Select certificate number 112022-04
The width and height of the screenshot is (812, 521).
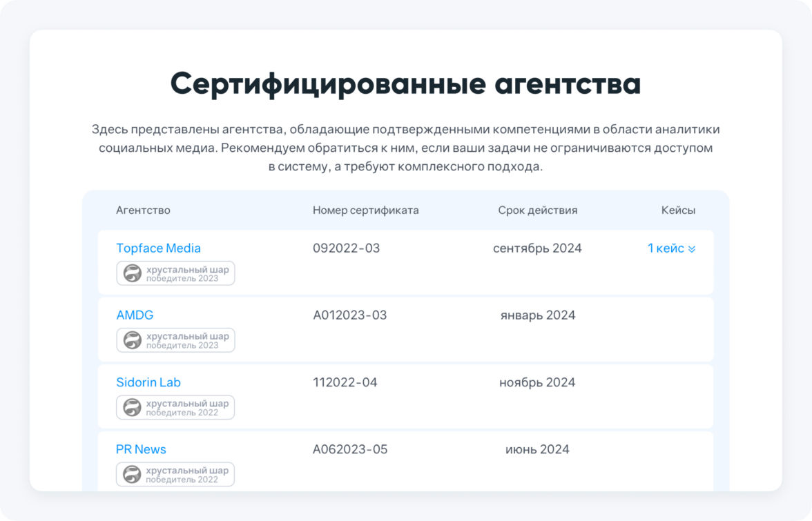tap(345, 382)
